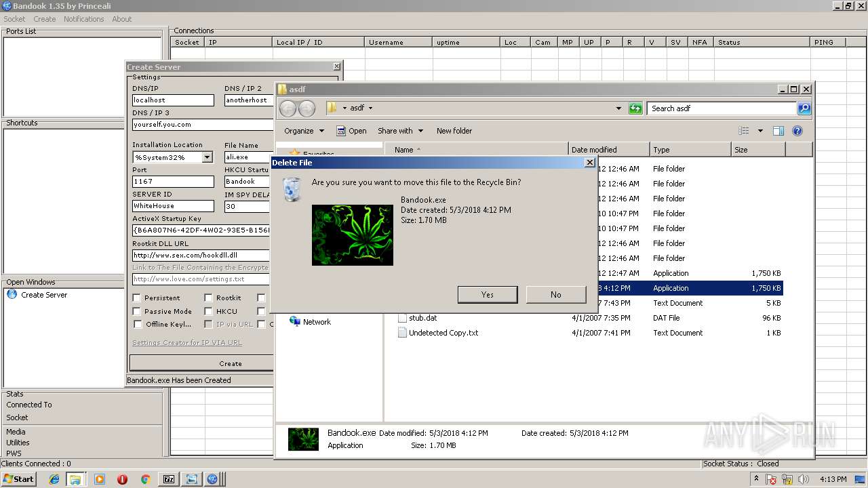
Task: Open the Media section
Action: coord(16,432)
